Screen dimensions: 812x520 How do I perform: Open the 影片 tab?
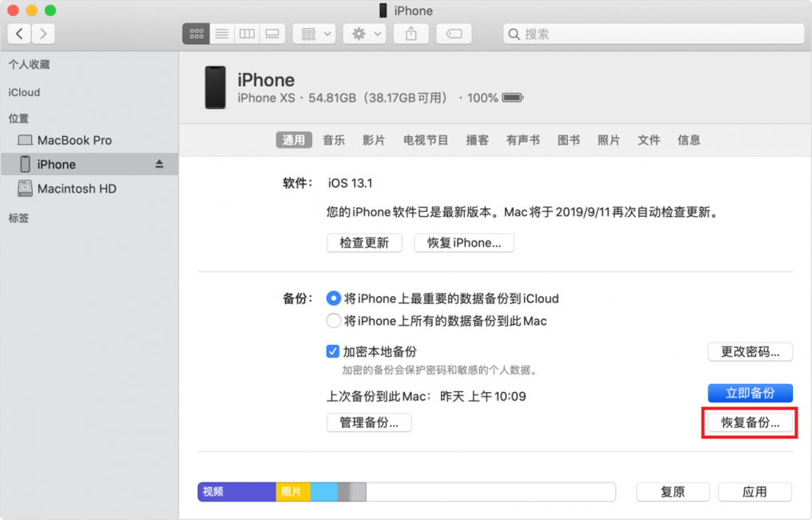pyautogui.click(x=374, y=140)
